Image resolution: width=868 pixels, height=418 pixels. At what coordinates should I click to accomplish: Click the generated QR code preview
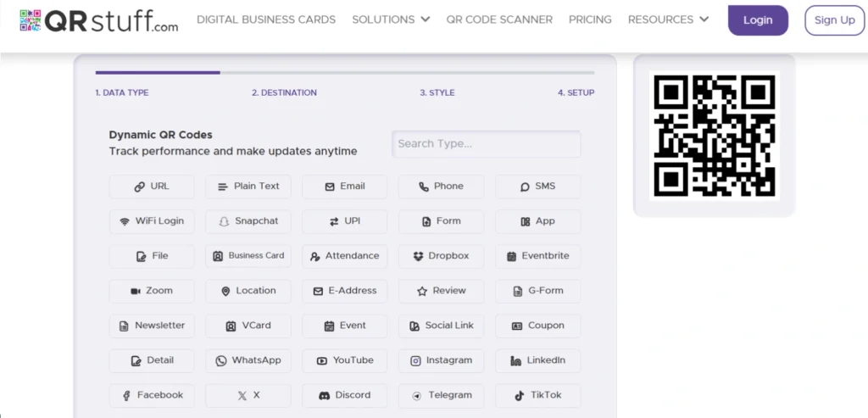pos(714,136)
